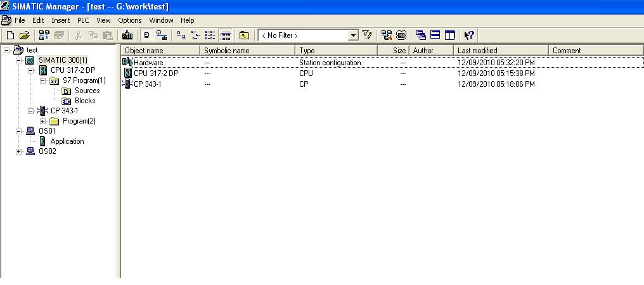Click the Cut scissors toolbar icon
644x285 pixels.
point(78,35)
